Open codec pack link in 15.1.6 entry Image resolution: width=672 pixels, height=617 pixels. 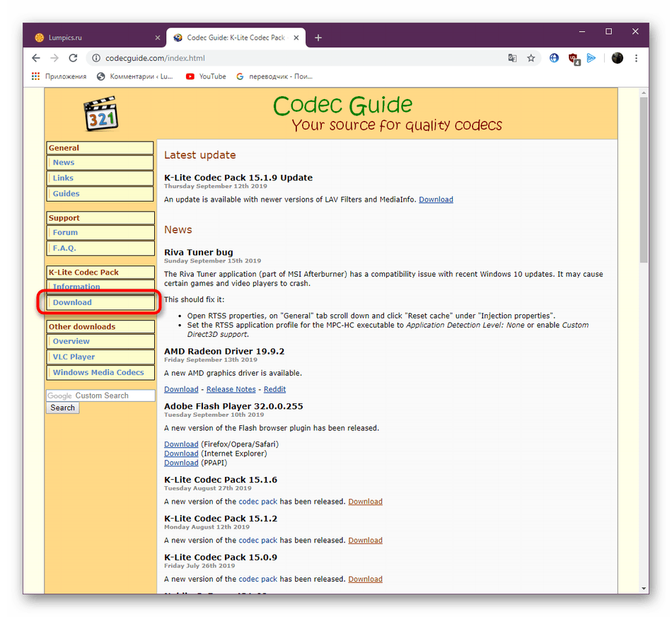click(258, 502)
